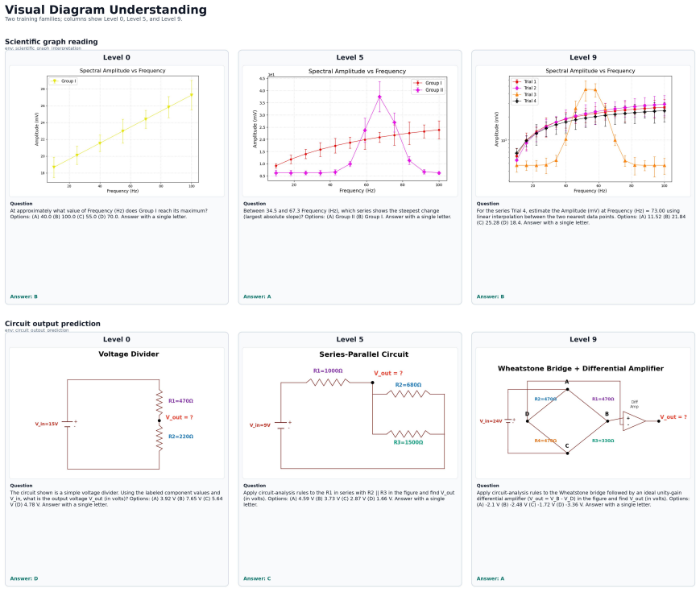Click the Trial 4 black legend marker

[x=517, y=101]
